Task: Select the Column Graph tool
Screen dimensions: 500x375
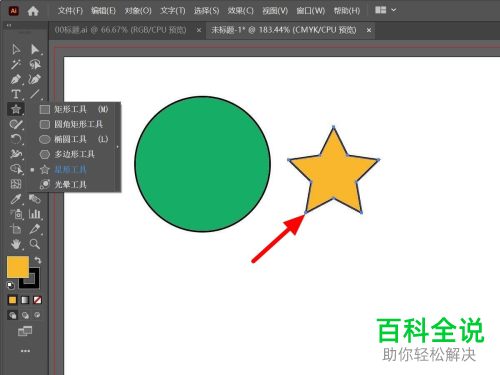Action: click(x=35, y=214)
